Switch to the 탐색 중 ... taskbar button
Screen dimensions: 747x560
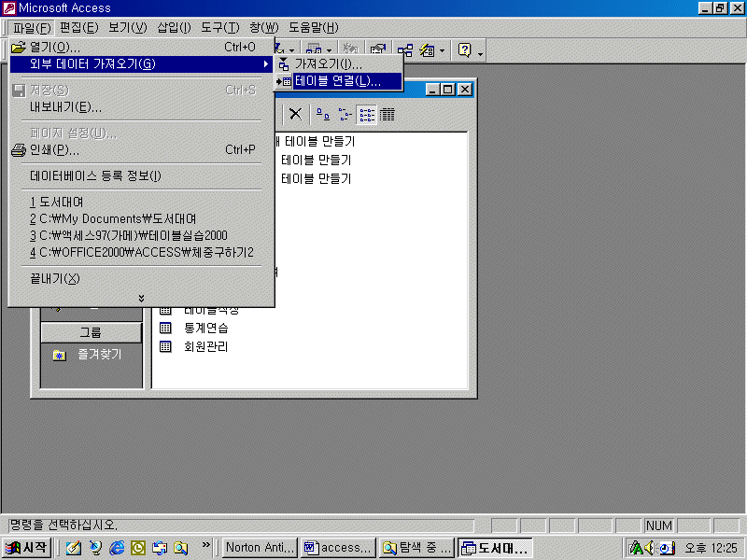416,548
